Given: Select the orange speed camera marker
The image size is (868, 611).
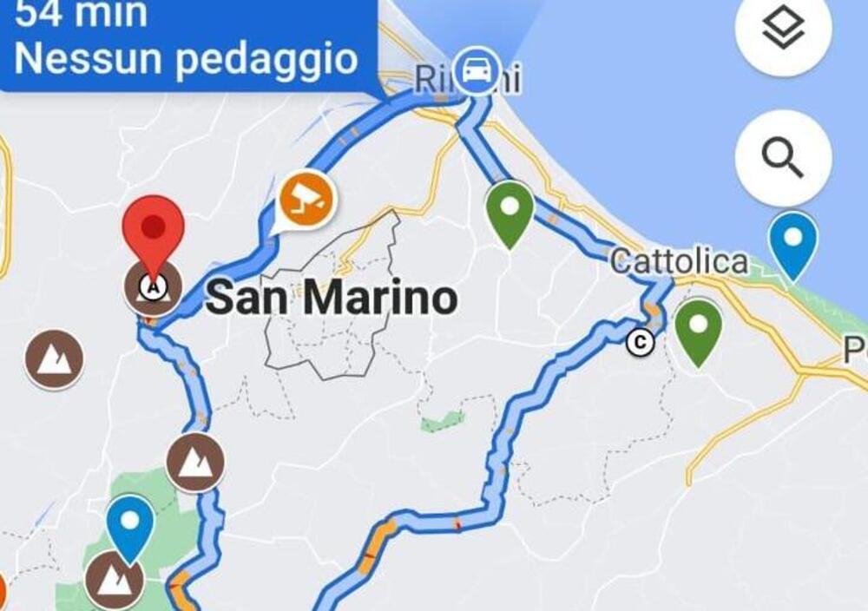Looking at the screenshot, I should [x=305, y=200].
